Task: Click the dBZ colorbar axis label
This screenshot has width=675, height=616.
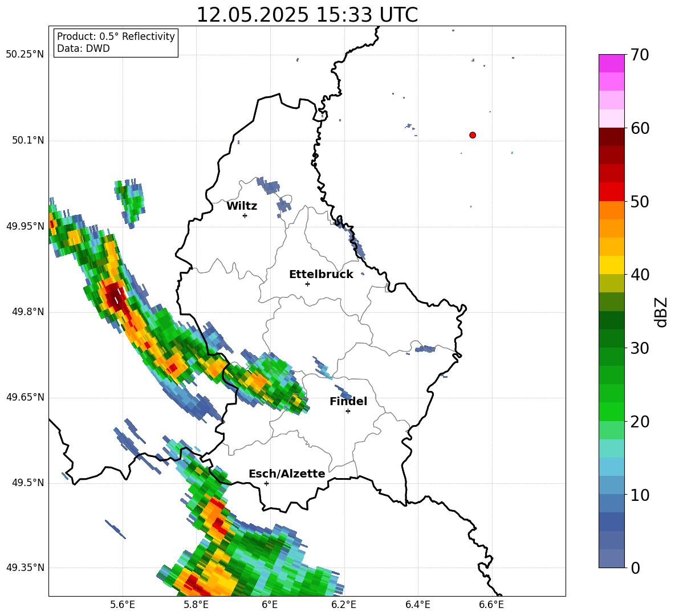Action: [x=662, y=312]
